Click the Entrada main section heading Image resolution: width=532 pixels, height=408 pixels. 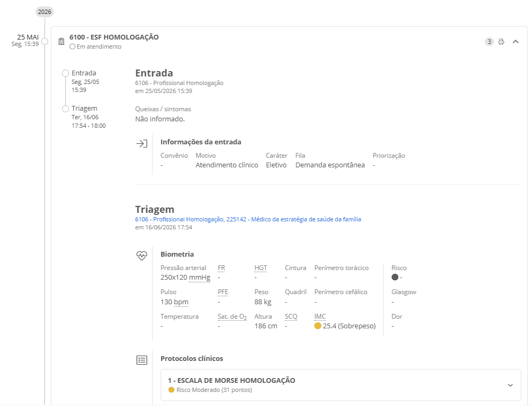click(x=154, y=73)
